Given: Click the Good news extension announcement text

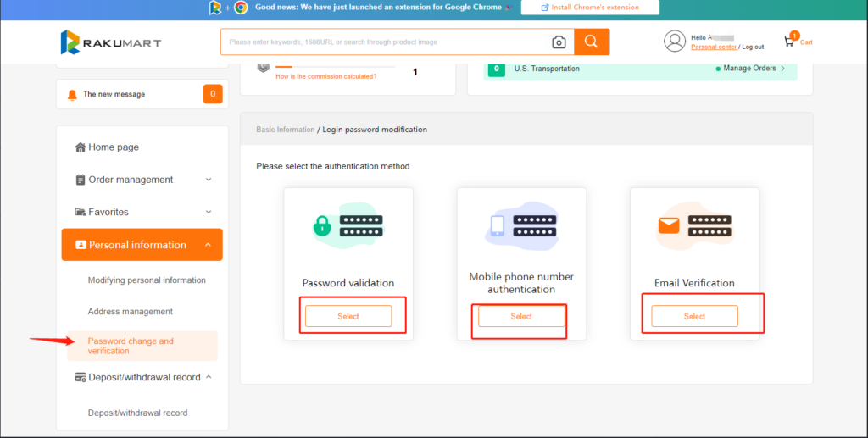Looking at the screenshot, I should (378, 8).
